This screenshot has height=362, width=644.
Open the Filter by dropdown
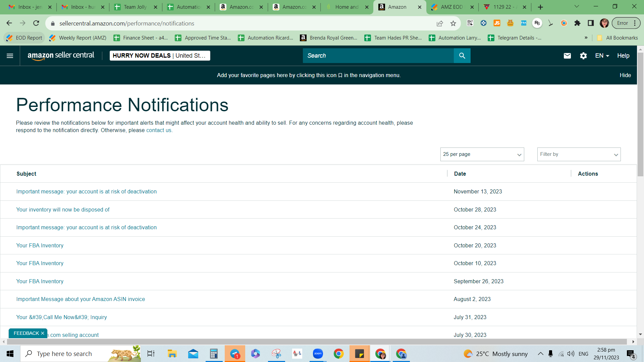click(x=579, y=154)
